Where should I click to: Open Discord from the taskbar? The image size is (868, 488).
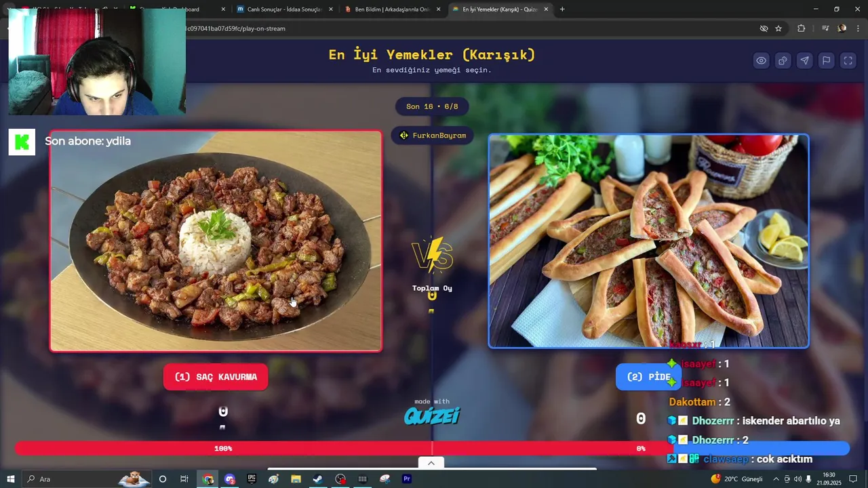tap(230, 479)
